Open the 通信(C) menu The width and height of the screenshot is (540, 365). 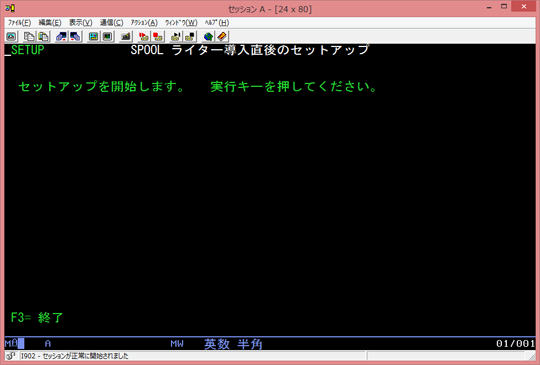coord(111,23)
